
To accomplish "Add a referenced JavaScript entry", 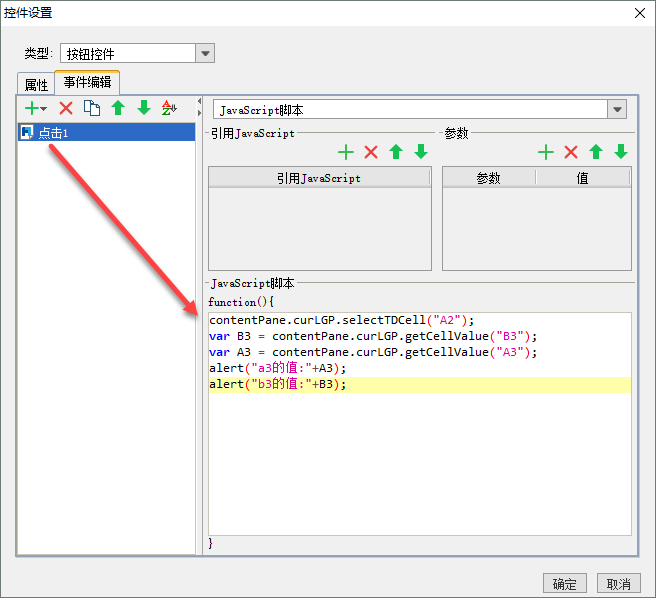I will pos(346,152).
